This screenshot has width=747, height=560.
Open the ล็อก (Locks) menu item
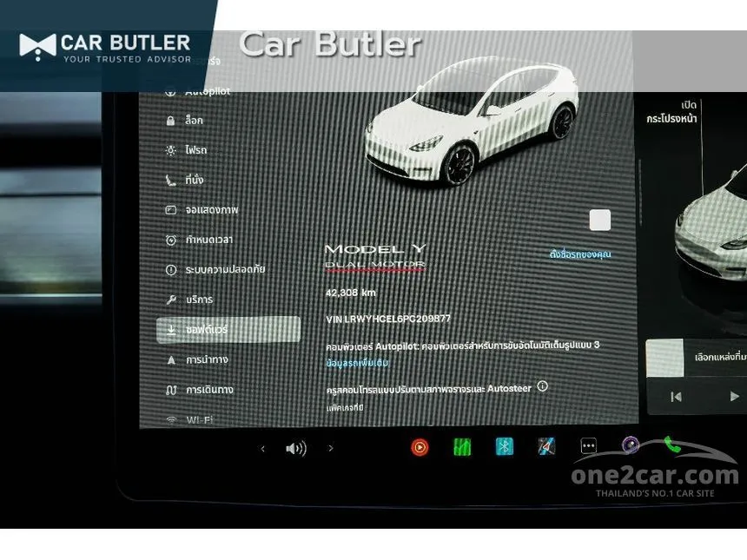[x=184, y=121]
